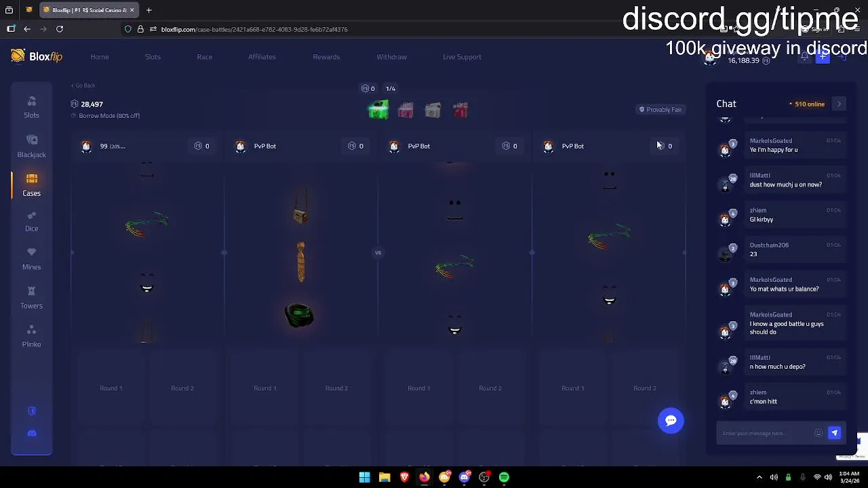Open the Provably Fair info
The height and width of the screenshot is (488, 868).
click(x=660, y=110)
